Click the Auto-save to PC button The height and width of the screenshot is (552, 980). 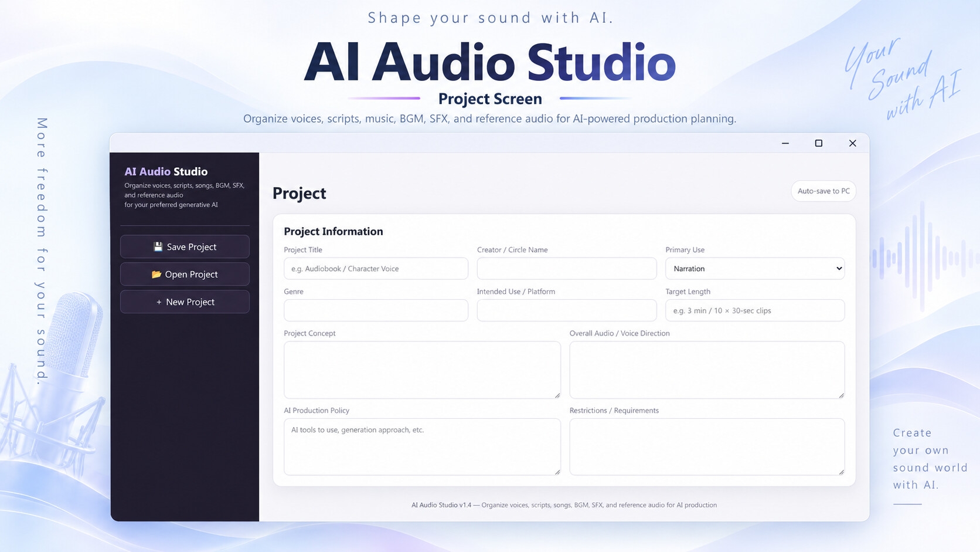click(x=824, y=191)
